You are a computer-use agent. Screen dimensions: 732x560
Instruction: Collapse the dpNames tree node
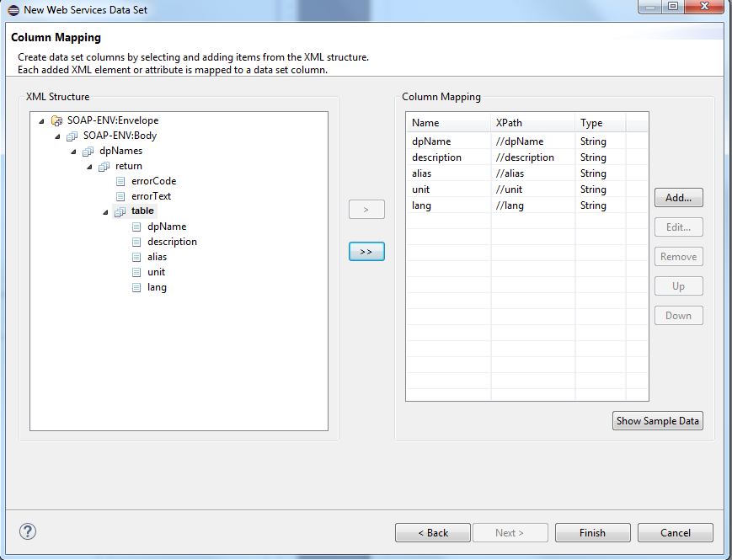[73, 152]
